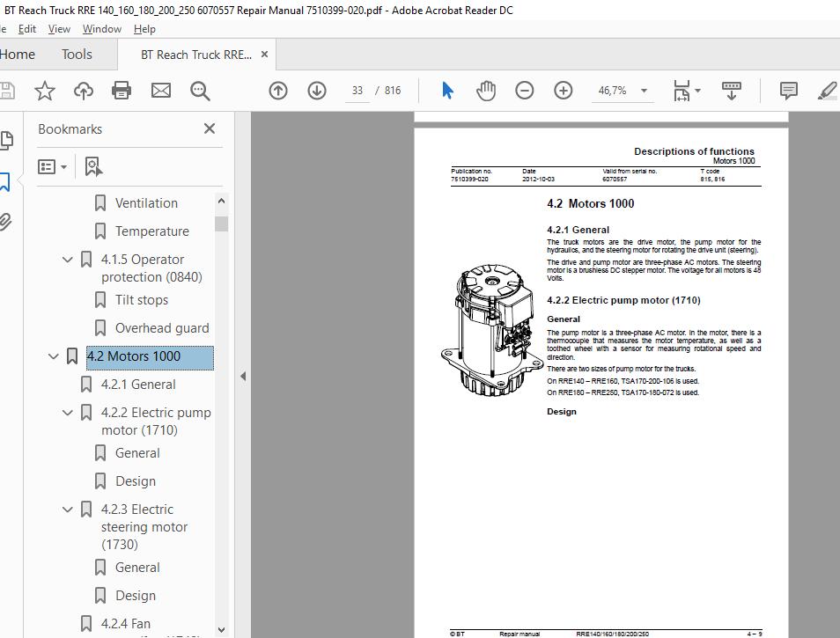Open zoom level dropdown

(x=644, y=91)
